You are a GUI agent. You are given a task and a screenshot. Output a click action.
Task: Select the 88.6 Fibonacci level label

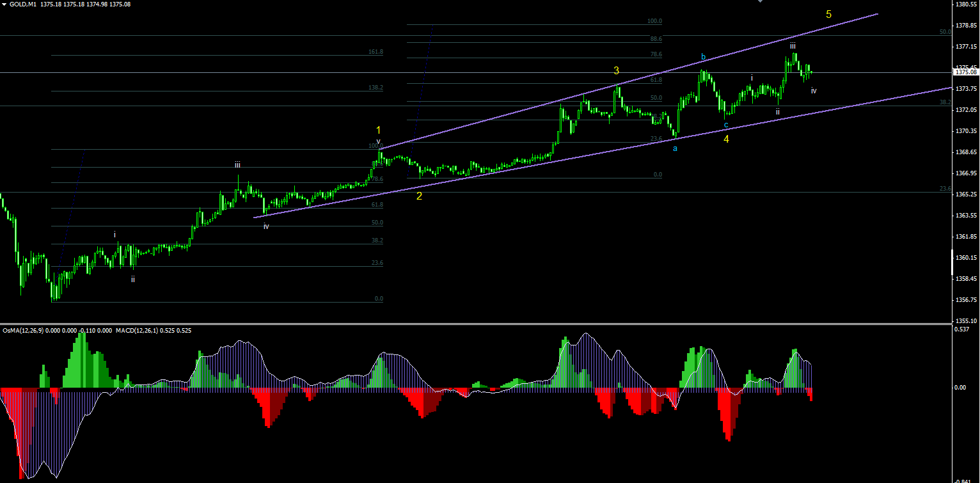(x=655, y=39)
